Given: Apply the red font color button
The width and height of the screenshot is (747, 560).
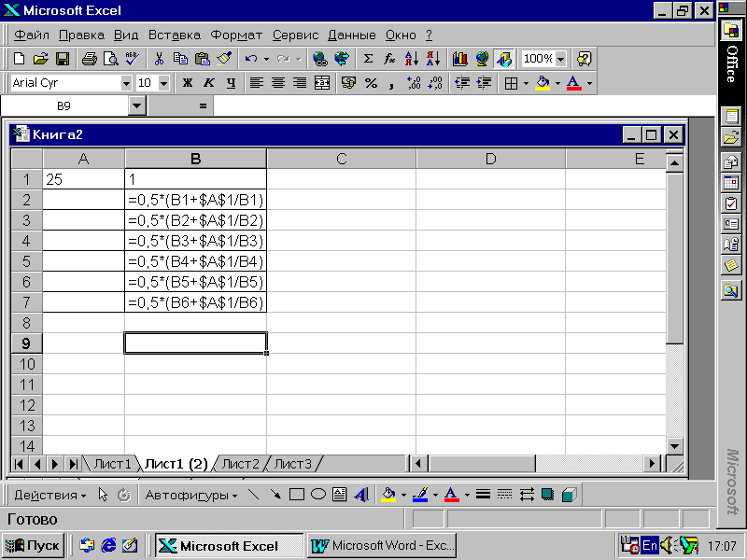Looking at the screenshot, I should pos(573,83).
